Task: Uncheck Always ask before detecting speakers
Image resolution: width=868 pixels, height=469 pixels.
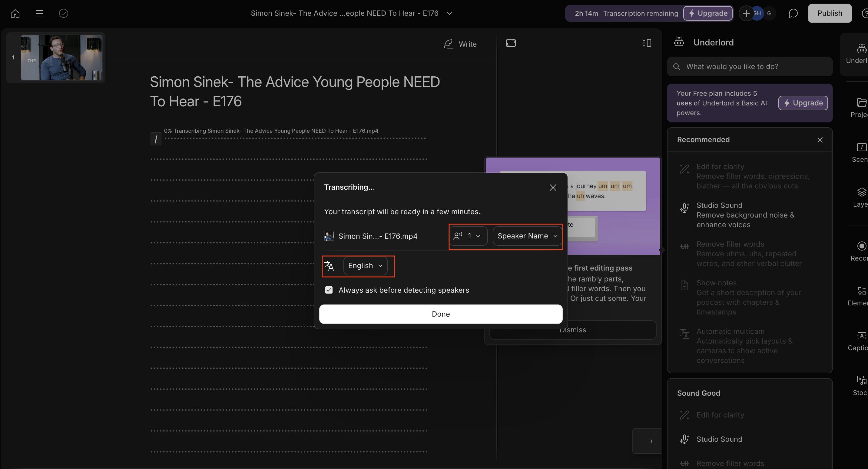Action: click(x=329, y=290)
